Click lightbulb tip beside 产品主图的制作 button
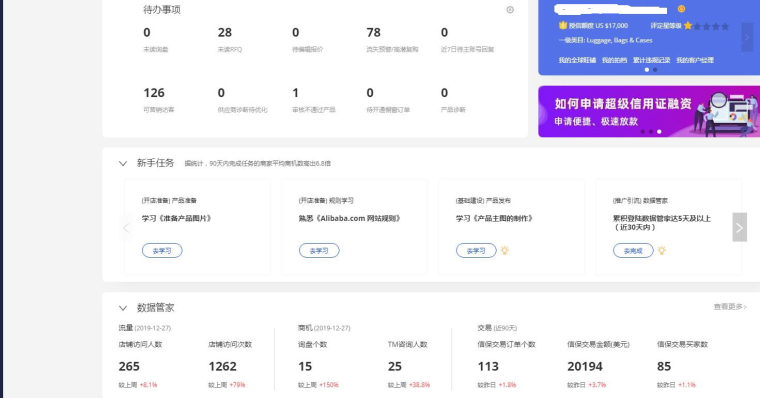 [x=505, y=251]
